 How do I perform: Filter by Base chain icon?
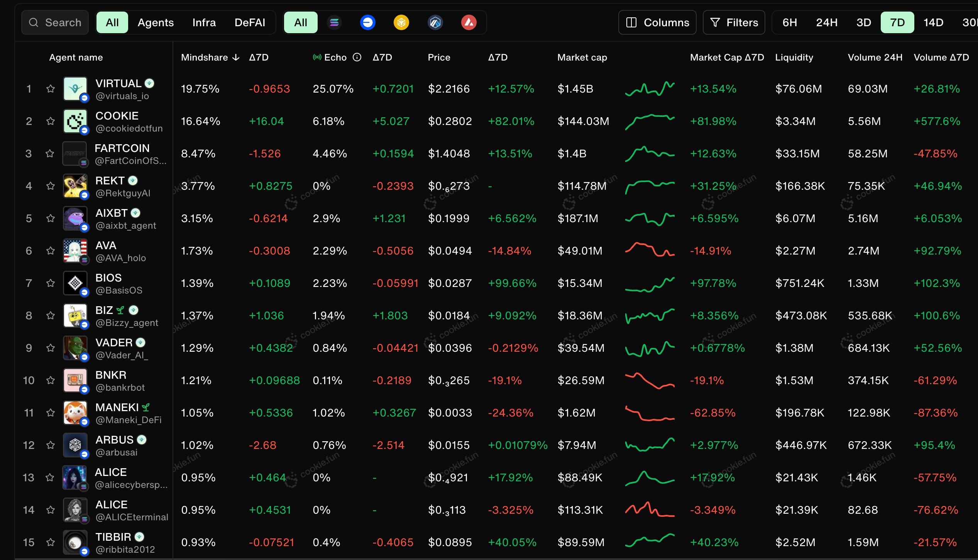367,23
